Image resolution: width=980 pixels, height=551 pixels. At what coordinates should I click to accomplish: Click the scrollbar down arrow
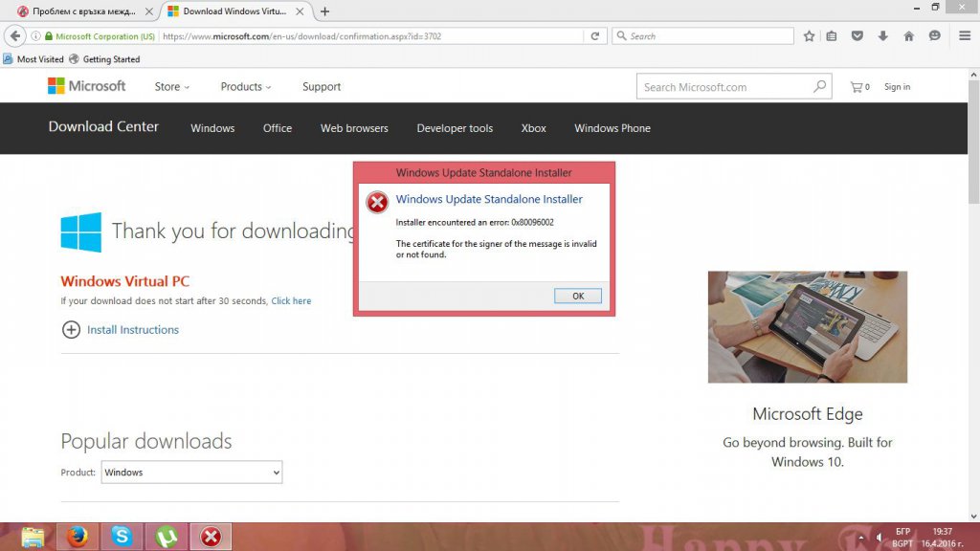(x=973, y=516)
